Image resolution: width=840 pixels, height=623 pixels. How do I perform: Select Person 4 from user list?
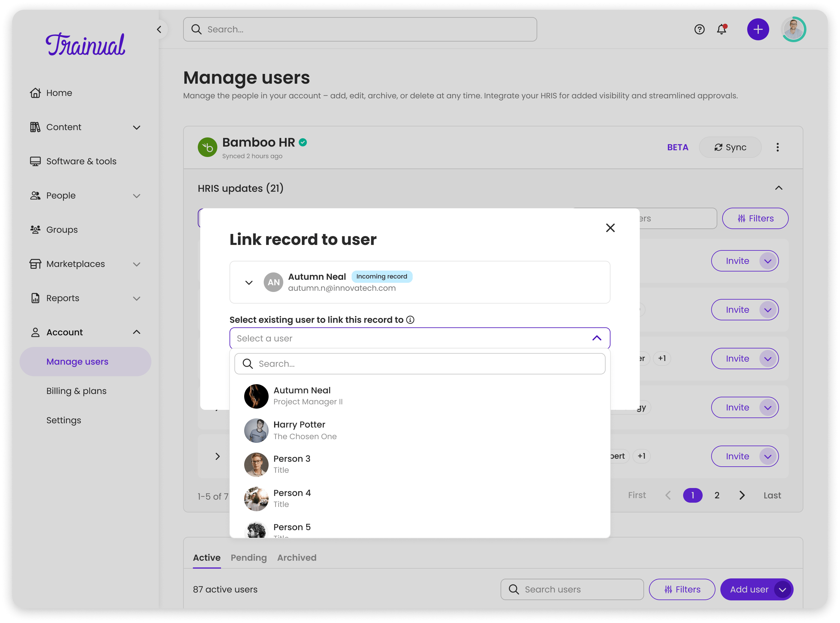[420, 499]
